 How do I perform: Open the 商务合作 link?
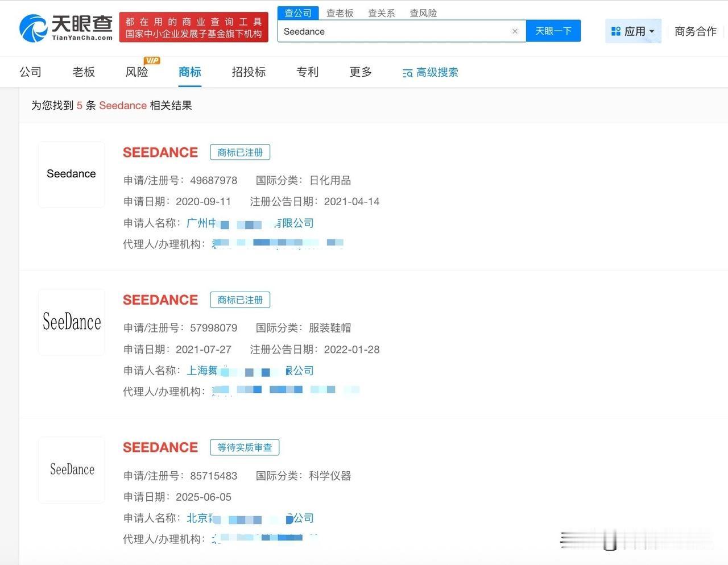[x=695, y=32]
